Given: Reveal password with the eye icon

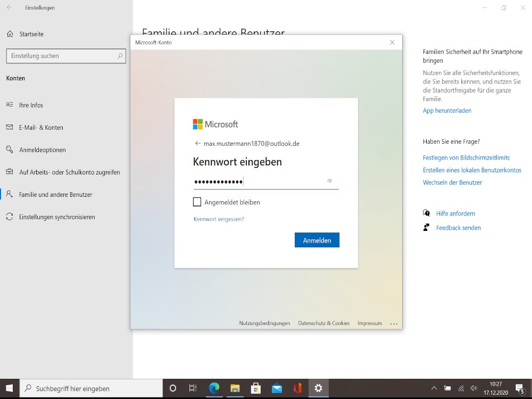Looking at the screenshot, I should (x=330, y=181).
